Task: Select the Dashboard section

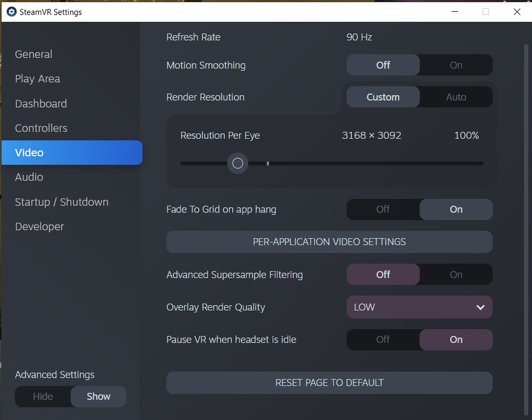Action: pos(41,103)
